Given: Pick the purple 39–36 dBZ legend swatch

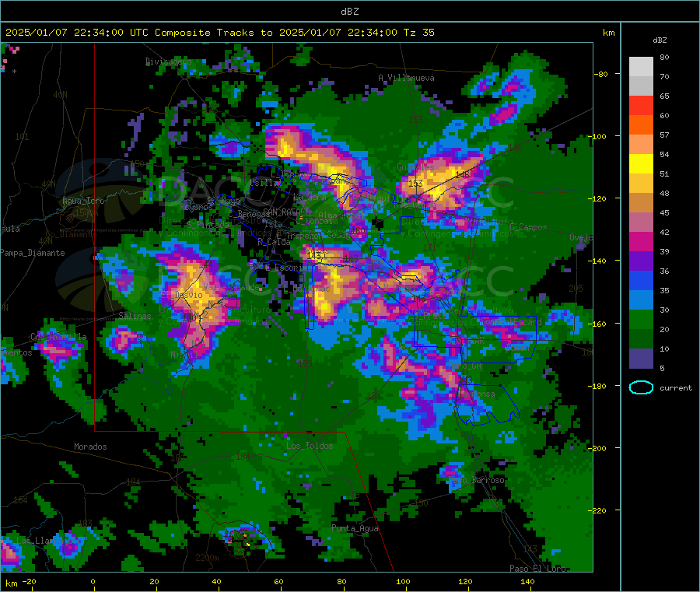Looking at the screenshot, I should [641, 261].
